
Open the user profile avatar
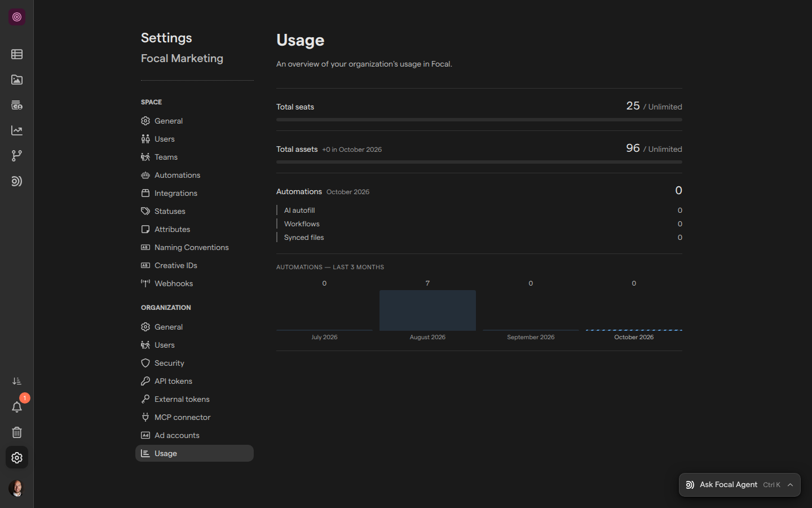(17, 488)
